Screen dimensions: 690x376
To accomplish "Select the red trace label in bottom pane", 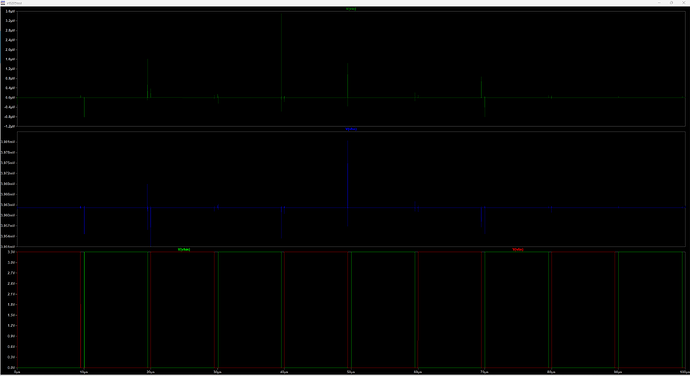I will coord(518,250).
